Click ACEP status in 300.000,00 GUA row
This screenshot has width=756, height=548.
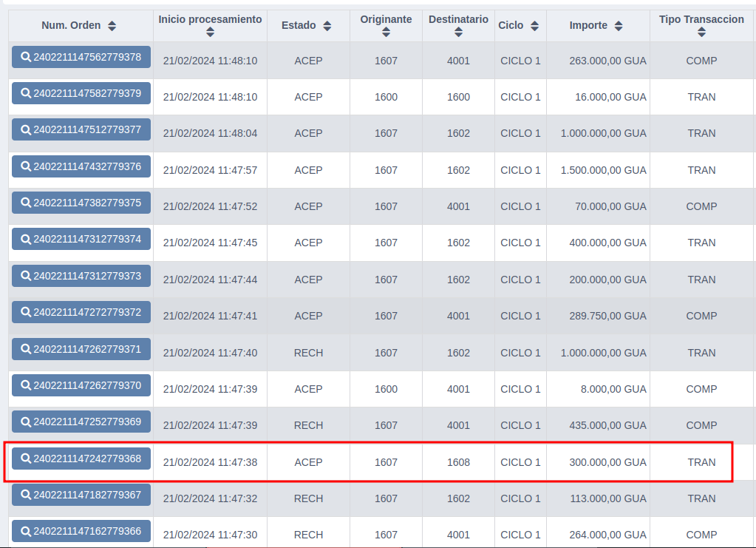click(309, 462)
